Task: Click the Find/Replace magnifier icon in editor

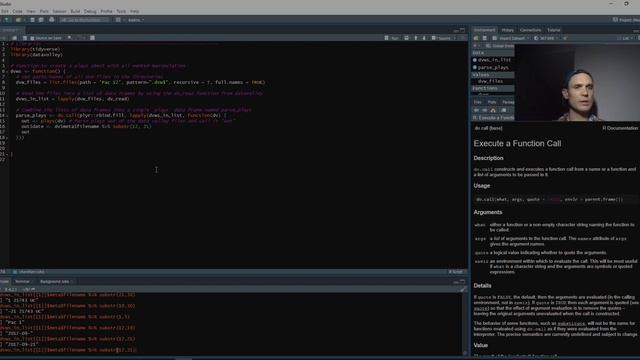Action: 69,38
